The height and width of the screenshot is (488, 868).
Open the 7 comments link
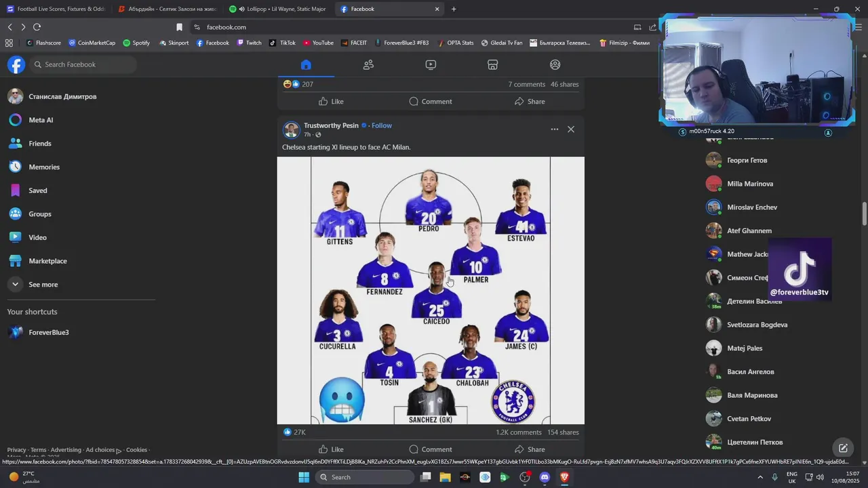click(527, 85)
